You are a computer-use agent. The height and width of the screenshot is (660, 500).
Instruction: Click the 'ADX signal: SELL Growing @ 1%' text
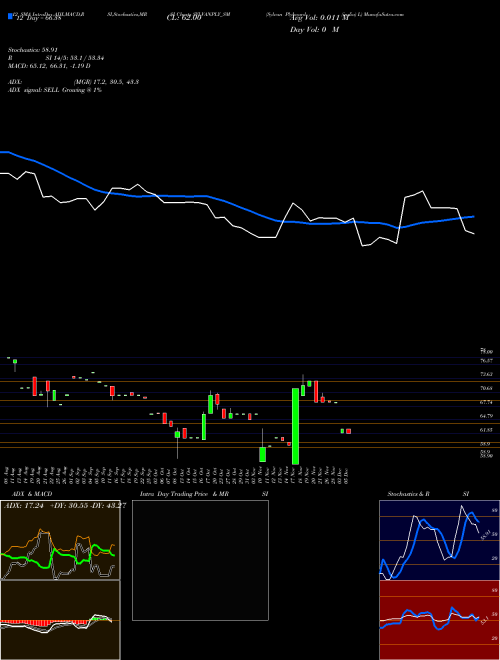coord(55,90)
